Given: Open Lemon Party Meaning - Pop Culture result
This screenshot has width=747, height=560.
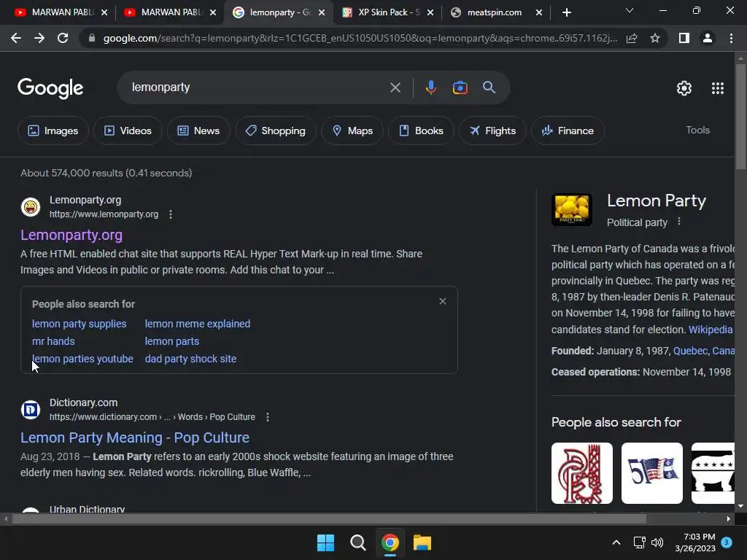Looking at the screenshot, I should pos(135,437).
